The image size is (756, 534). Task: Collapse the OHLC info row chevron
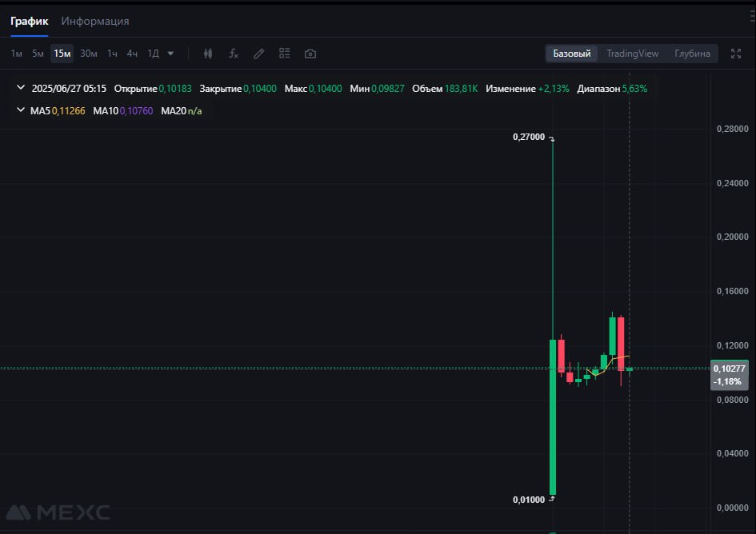(x=21, y=88)
